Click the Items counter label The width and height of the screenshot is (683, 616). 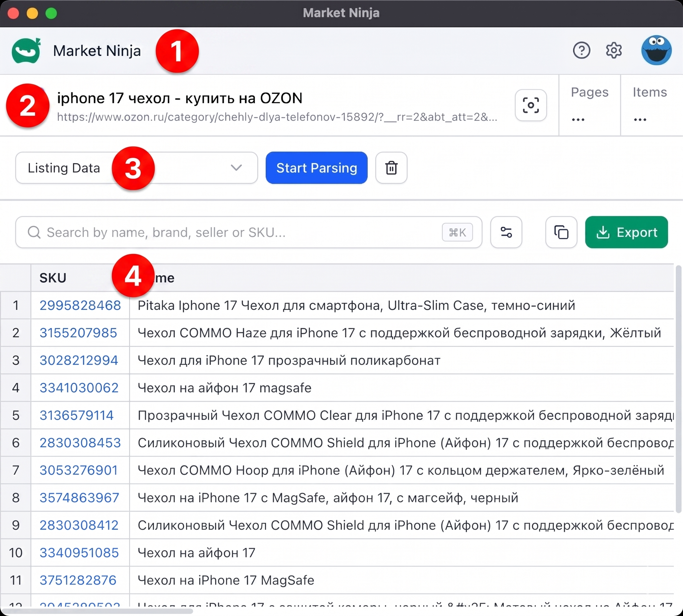click(x=650, y=92)
